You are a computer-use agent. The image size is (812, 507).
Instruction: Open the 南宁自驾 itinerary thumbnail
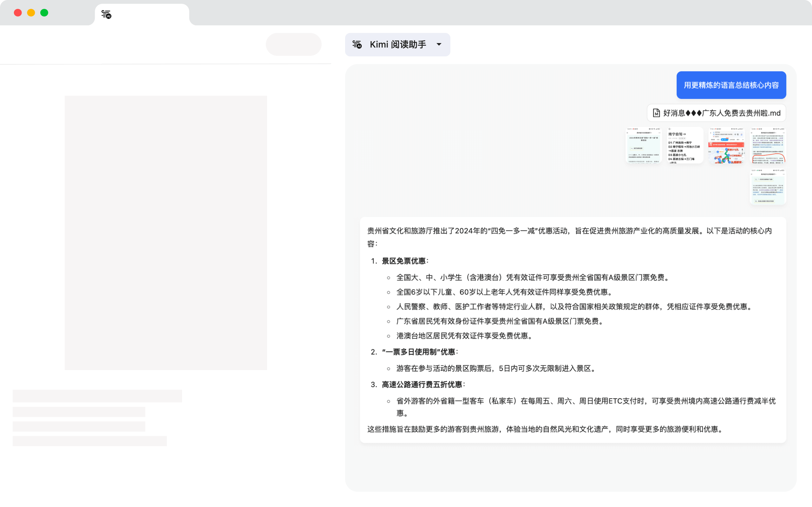684,145
